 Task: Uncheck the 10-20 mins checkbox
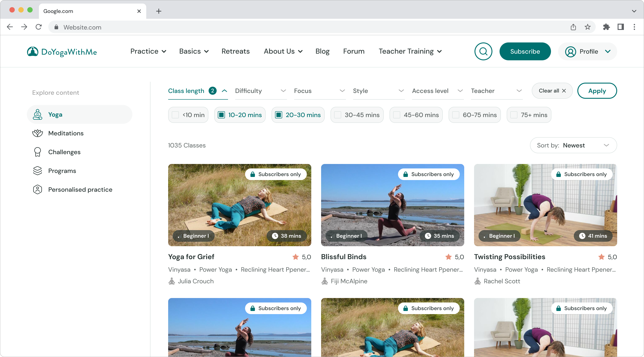[x=221, y=115]
